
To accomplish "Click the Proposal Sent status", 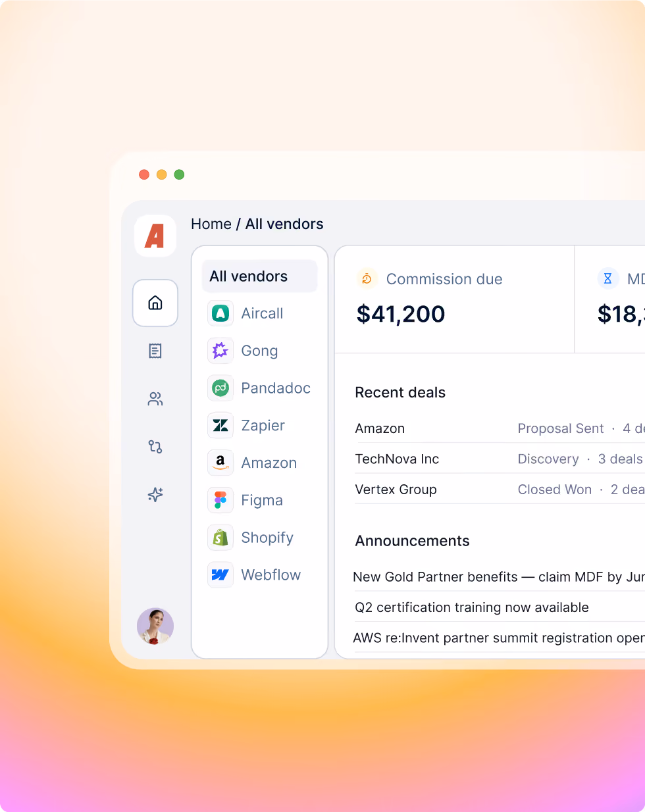I will pos(561,428).
